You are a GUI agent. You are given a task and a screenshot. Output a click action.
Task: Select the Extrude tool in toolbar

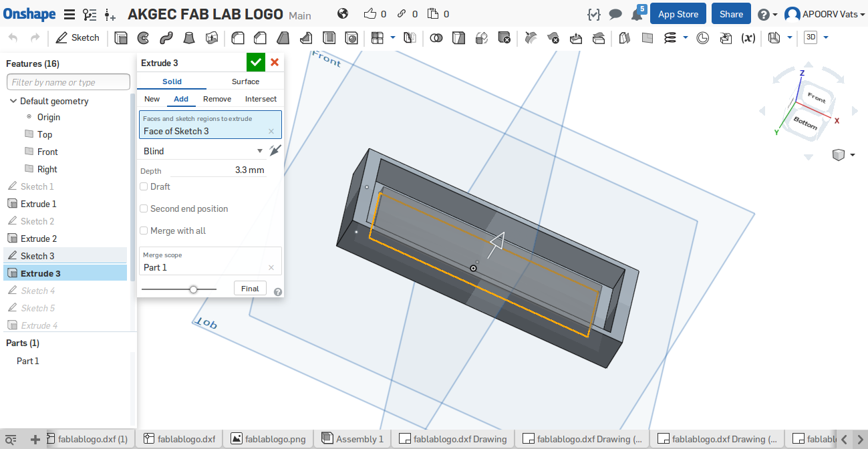pos(121,38)
